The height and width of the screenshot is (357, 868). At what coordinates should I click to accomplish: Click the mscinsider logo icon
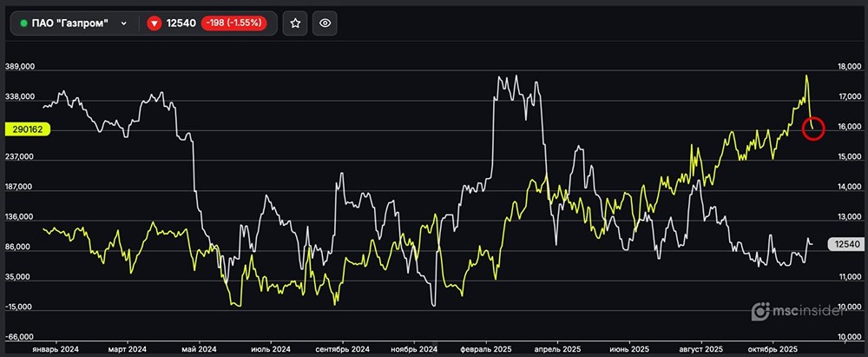coord(760,310)
